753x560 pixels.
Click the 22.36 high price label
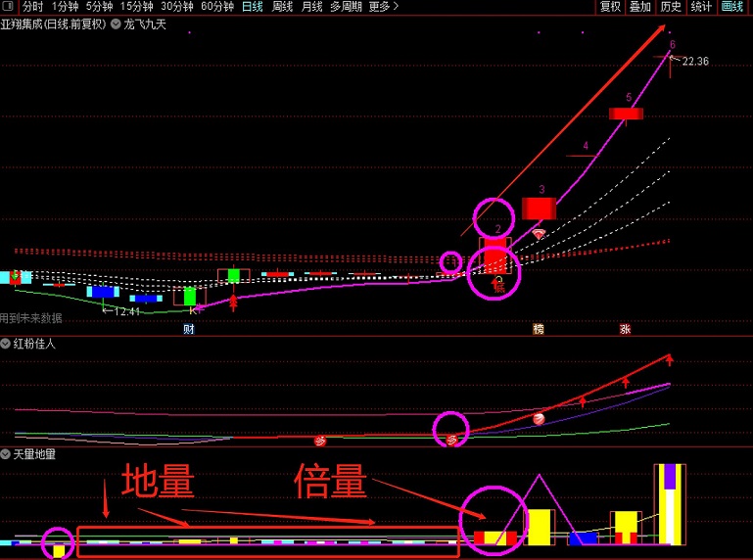coord(695,62)
